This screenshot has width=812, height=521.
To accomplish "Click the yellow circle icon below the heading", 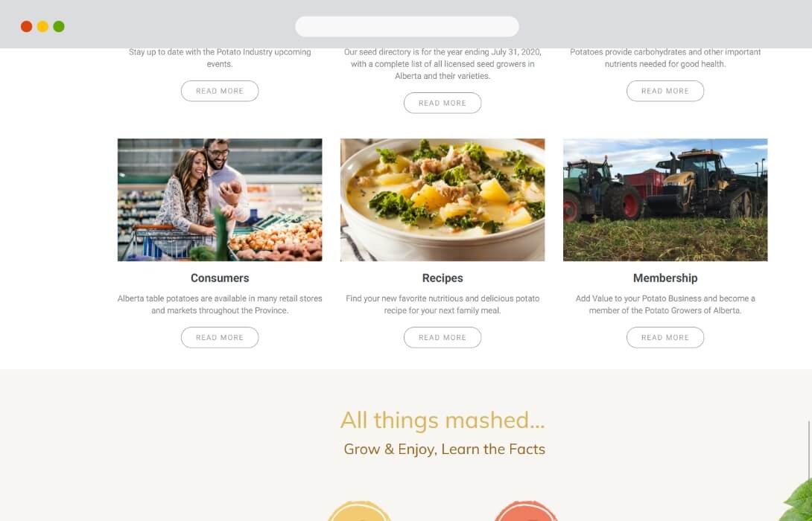I will tap(359, 511).
